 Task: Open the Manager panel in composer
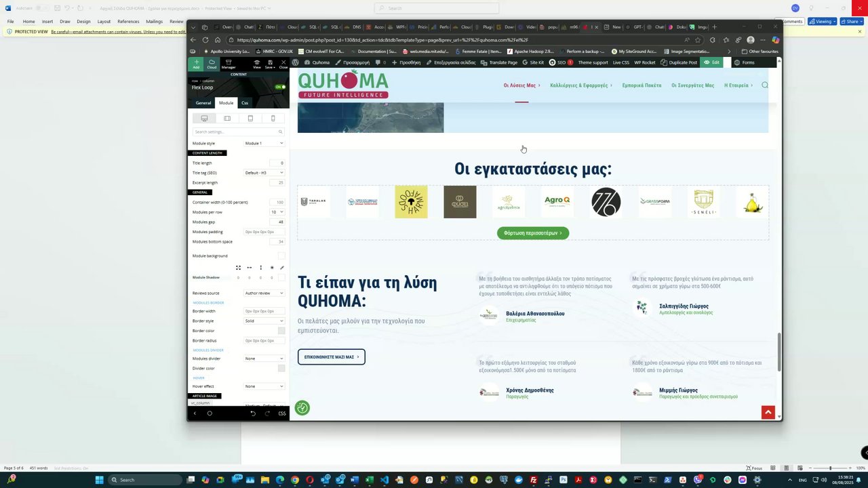(x=229, y=64)
